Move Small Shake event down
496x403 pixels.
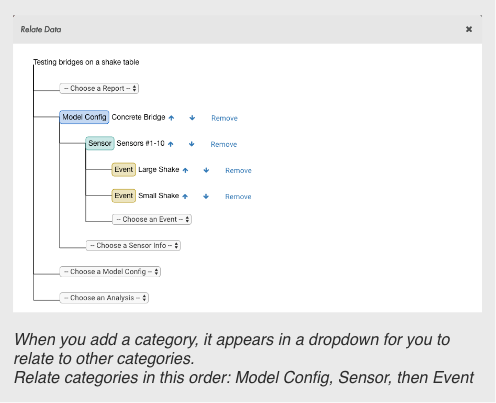tap(206, 196)
